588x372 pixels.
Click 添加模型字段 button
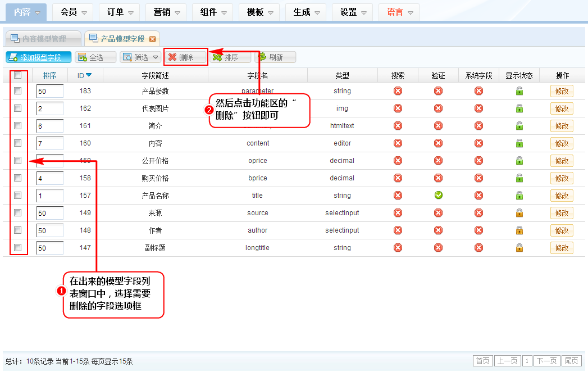pyautogui.click(x=39, y=57)
